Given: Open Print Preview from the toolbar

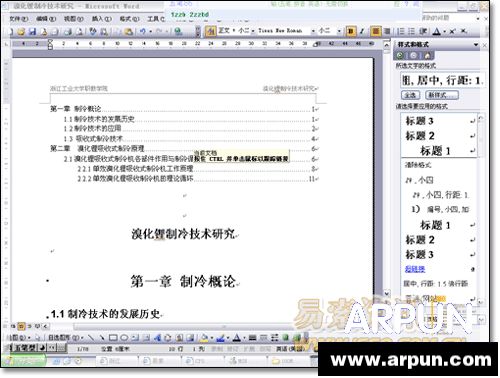Looking at the screenshot, I should tap(79, 32).
